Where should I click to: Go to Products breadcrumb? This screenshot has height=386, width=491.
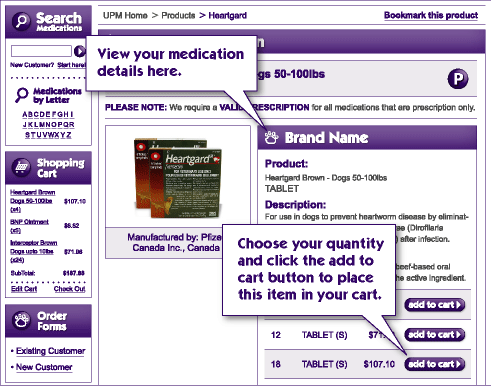(x=178, y=15)
